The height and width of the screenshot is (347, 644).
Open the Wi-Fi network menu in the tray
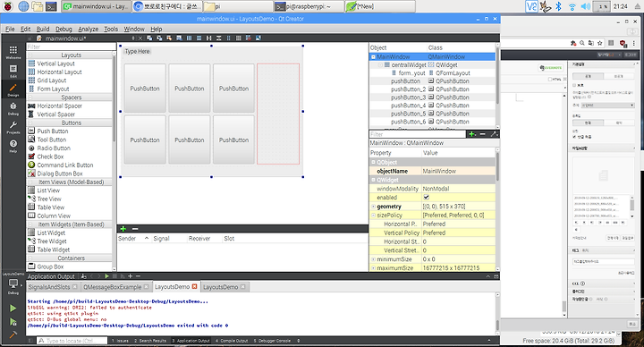pos(572,6)
